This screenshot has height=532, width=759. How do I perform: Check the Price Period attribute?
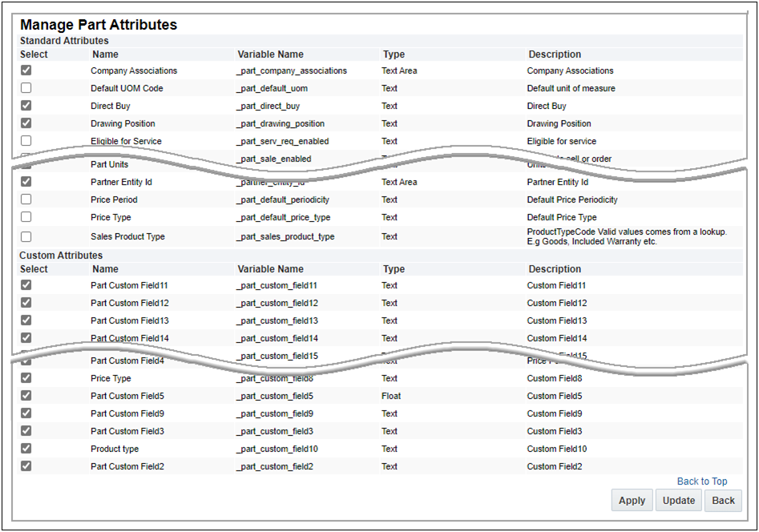[25, 199]
